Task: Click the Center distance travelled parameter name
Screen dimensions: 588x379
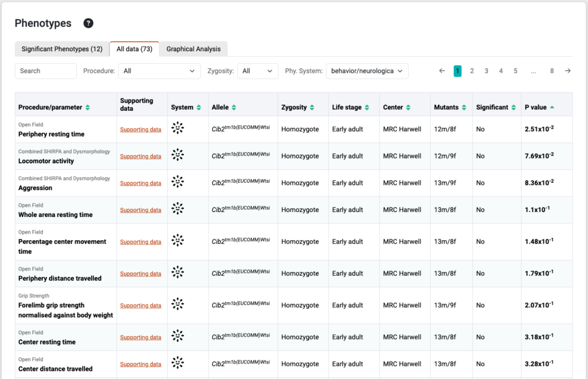Action: click(x=56, y=369)
